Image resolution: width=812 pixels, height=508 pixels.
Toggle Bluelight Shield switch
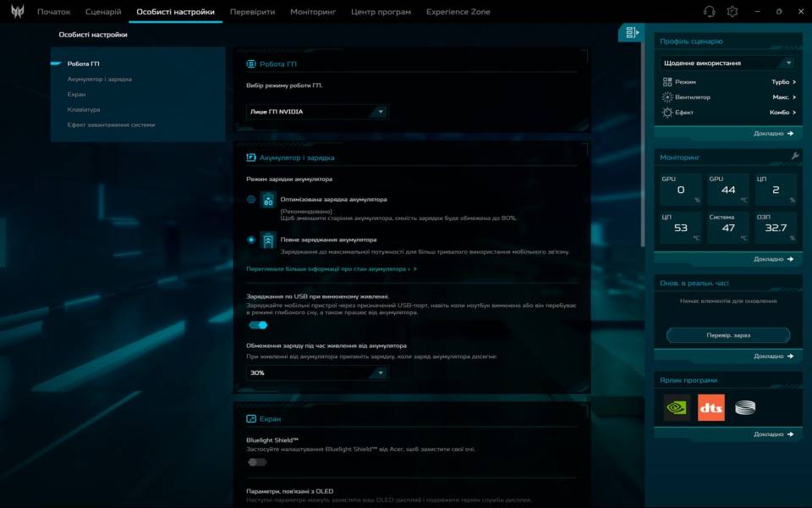pyautogui.click(x=257, y=462)
